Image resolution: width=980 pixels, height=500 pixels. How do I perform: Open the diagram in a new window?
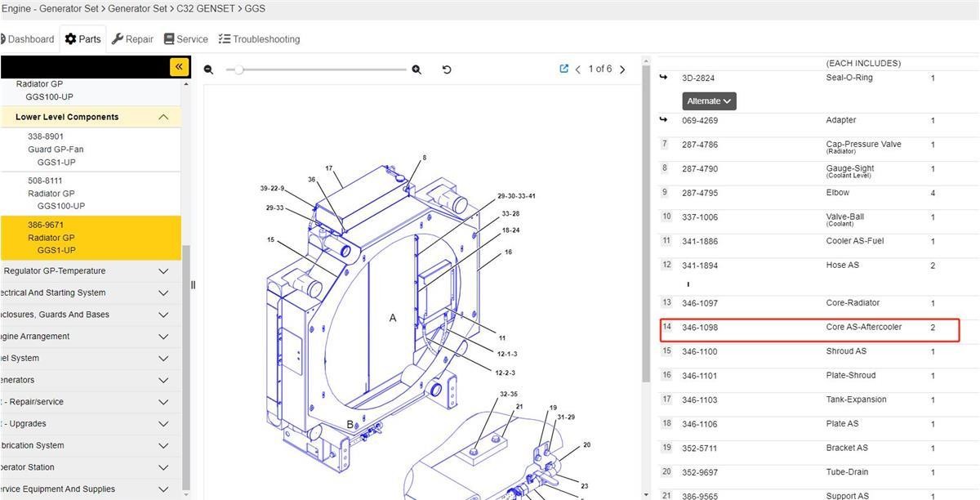pyautogui.click(x=563, y=69)
